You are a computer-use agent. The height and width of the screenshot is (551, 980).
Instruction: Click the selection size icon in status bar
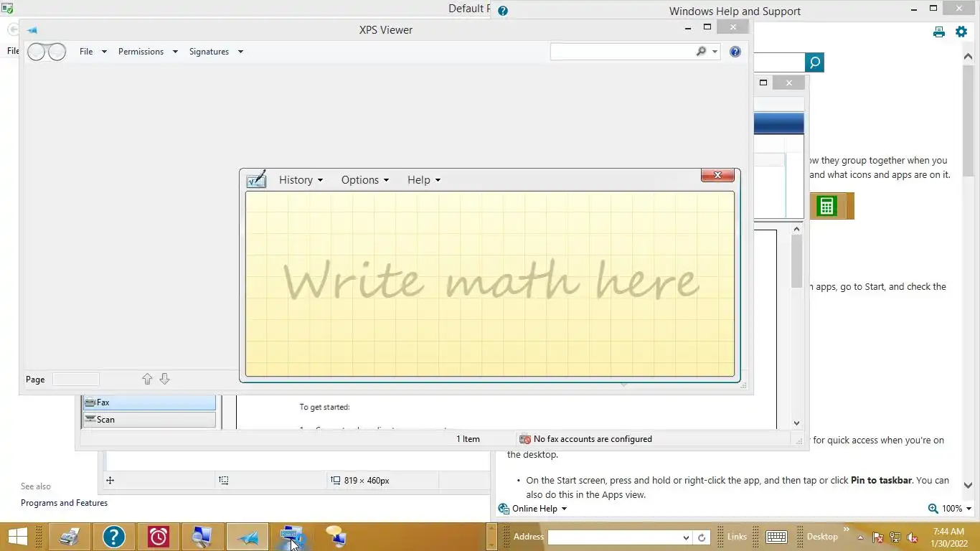224,481
